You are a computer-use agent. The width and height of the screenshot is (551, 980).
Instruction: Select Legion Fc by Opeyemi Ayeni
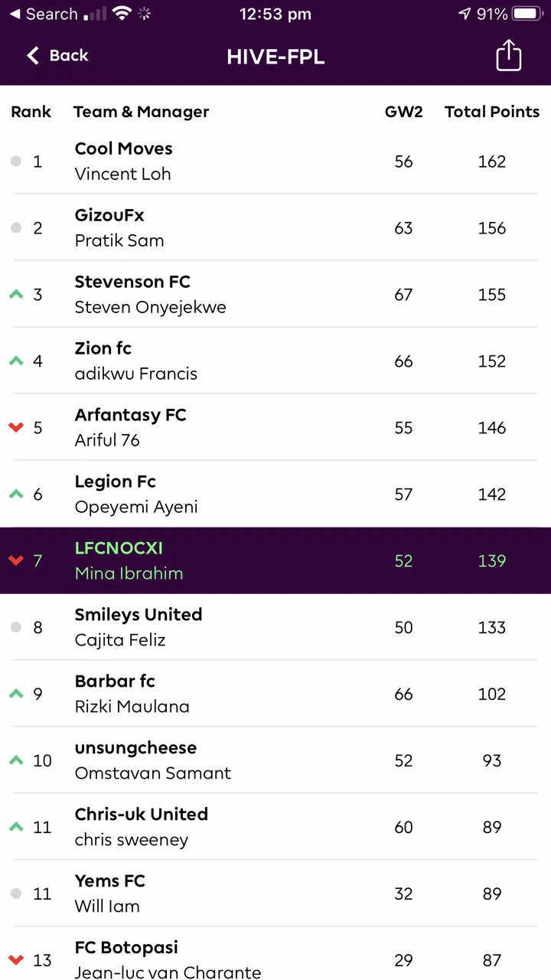click(275, 494)
